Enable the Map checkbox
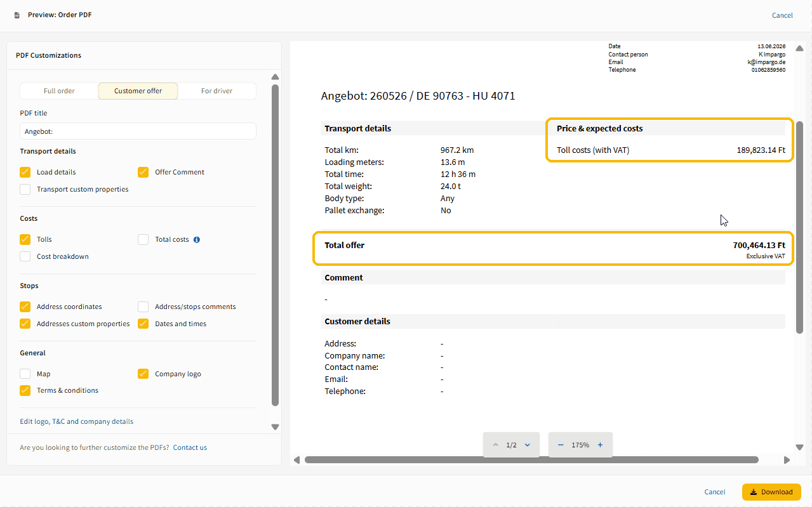Image resolution: width=812 pixels, height=507 pixels. coord(25,374)
